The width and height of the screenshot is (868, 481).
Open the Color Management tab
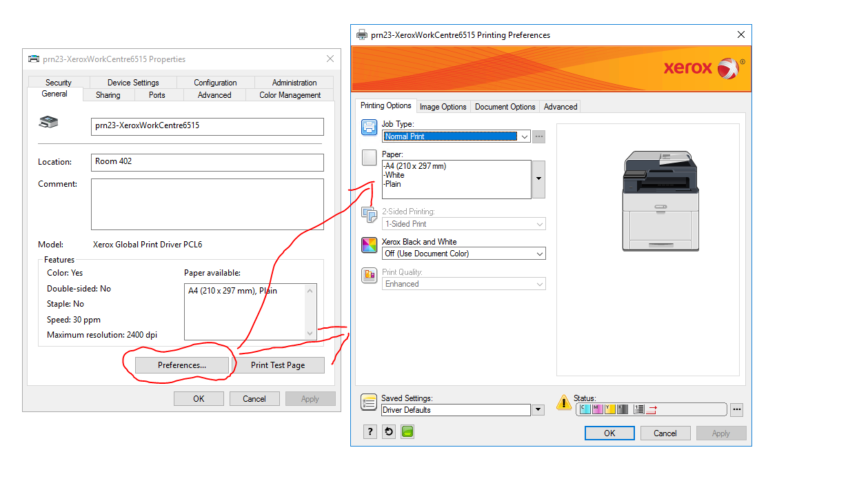[290, 95]
